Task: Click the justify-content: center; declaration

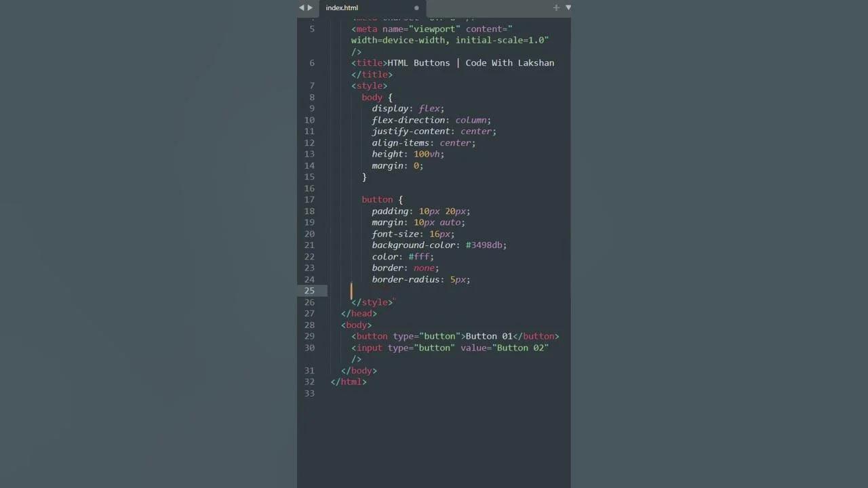Action: [x=434, y=131]
